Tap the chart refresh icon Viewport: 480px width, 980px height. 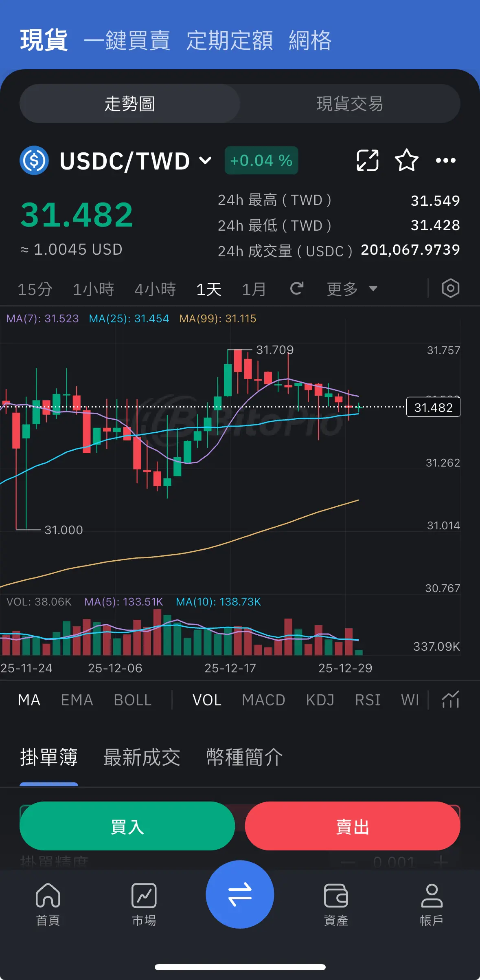(x=297, y=288)
